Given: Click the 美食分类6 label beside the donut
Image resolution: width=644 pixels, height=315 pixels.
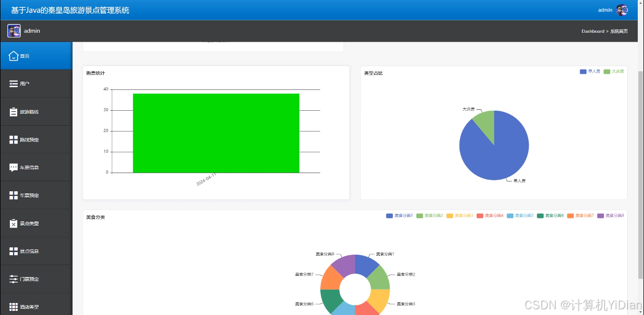Looking at the screenshot, I should click(x=304, y=304).
